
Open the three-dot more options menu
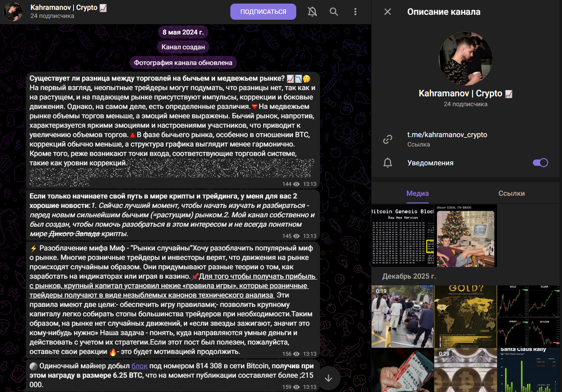click(355, 12)
